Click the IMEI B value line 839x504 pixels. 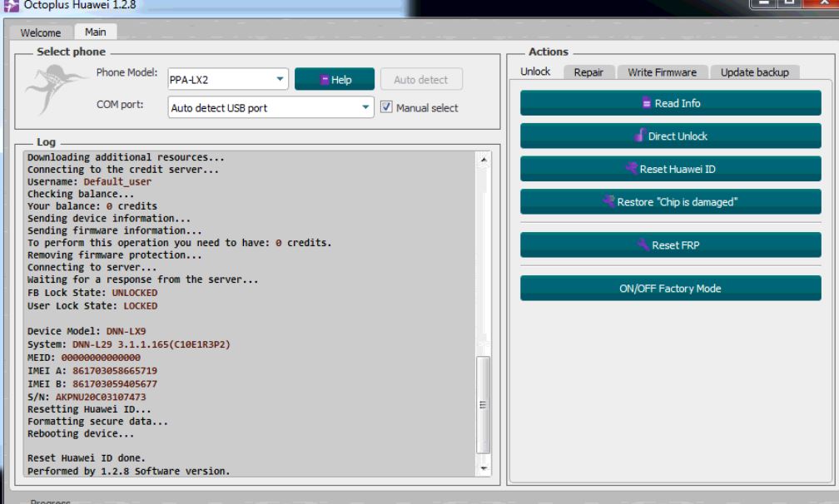[92, 383]
